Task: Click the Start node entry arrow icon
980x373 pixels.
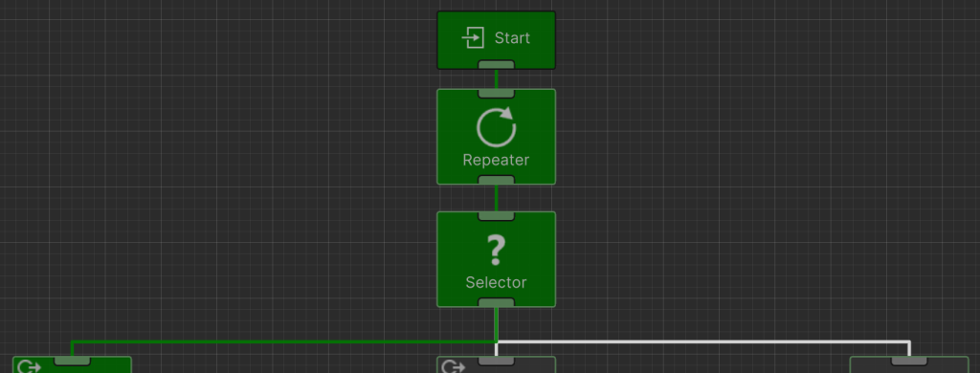Action: (473, 38)
